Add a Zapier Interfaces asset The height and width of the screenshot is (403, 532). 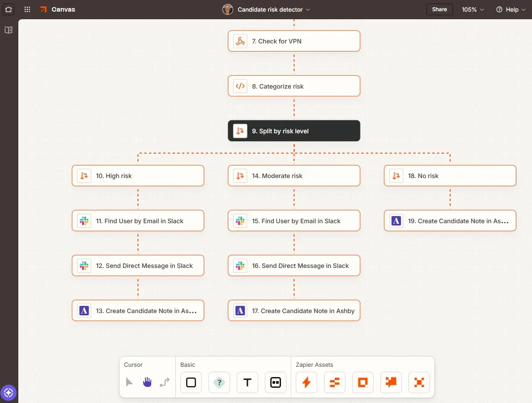pyautogui.click(x=362, y=382)
